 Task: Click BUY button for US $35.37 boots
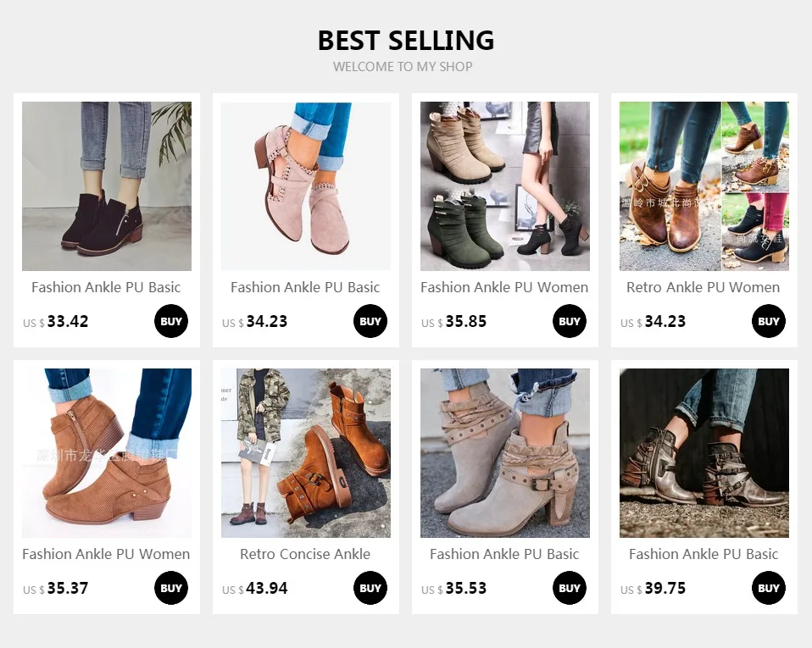171,588
